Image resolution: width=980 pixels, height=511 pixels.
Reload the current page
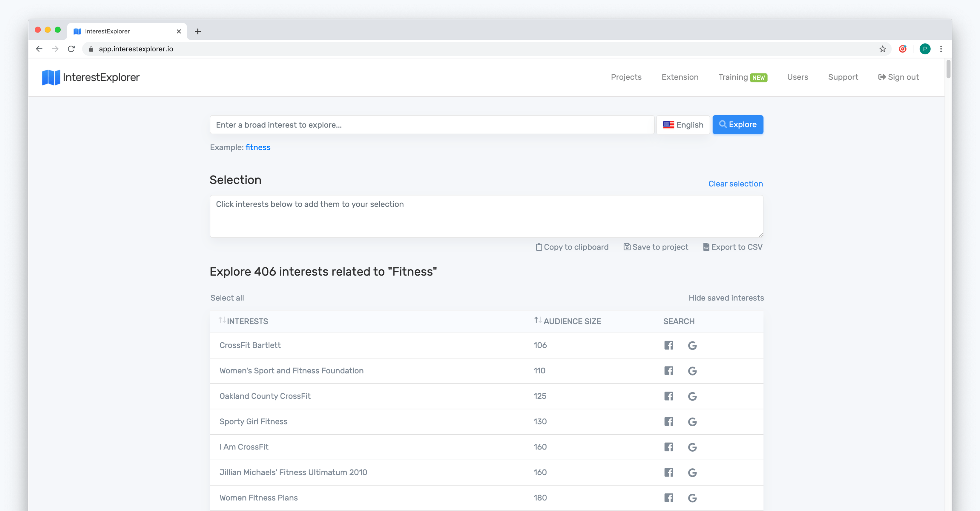(71, 49)
